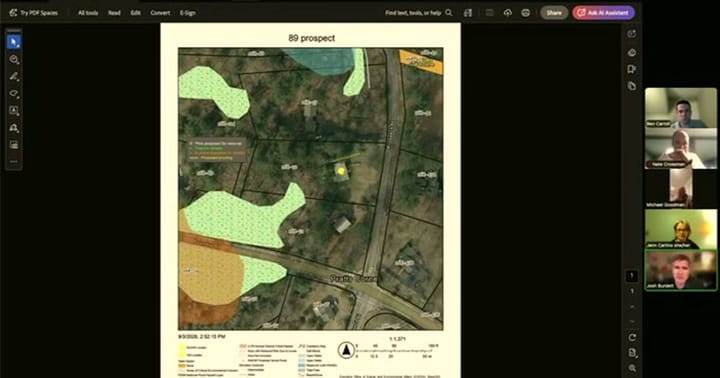Switch to Read mode
Viewport: 720px width, 378px height.
(114, 13)
